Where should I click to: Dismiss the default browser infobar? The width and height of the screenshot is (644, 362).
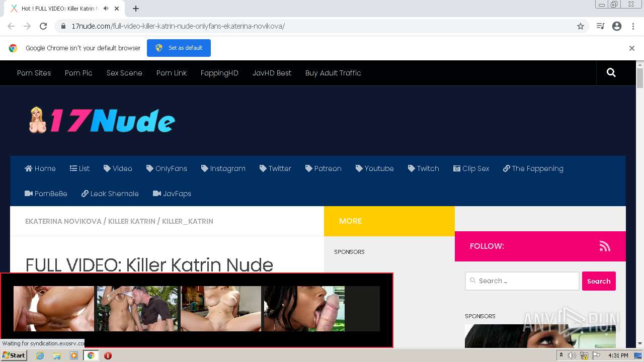(632, 48)
